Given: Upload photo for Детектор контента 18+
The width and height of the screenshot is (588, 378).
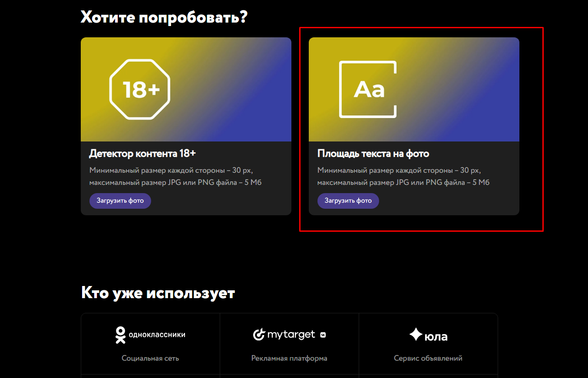Looking at the screenshot, I should 120,201.
